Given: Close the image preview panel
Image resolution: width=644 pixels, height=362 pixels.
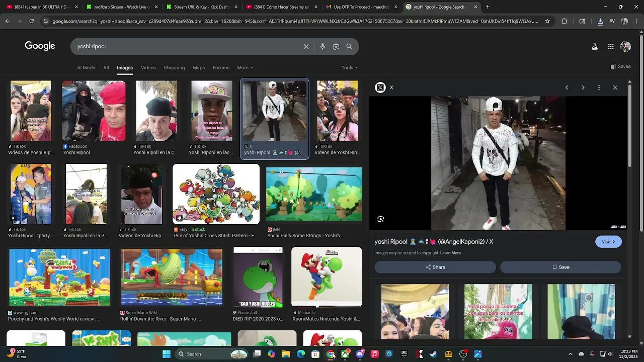Looking at the screenshot, I should click(615, 87).
